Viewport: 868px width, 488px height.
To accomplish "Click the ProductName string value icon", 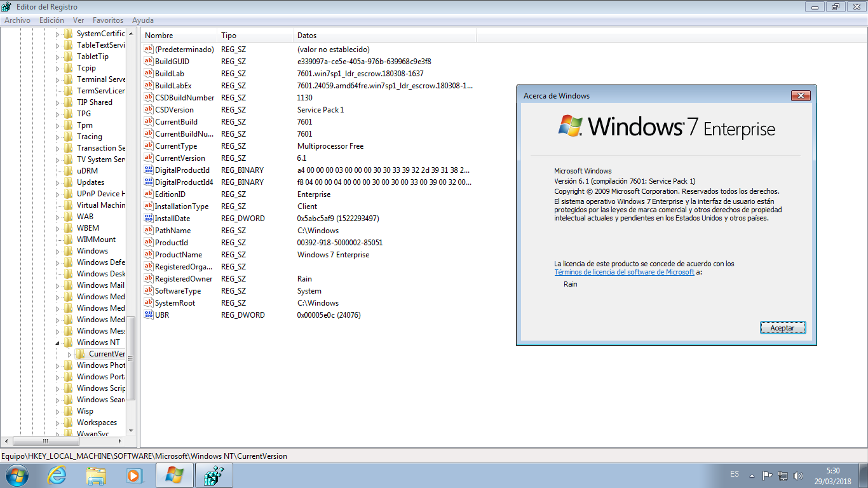I will [x=149, y=255].
